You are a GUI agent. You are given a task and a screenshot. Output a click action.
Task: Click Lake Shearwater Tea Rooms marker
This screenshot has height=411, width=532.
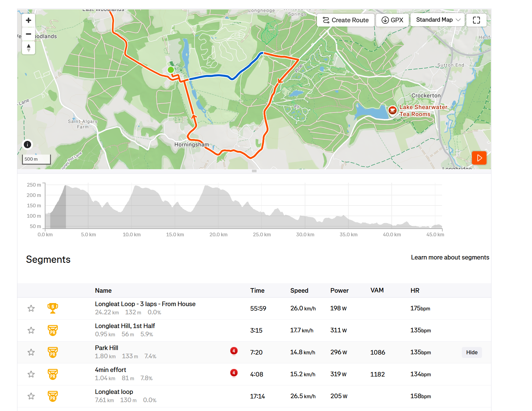coord(393,110)
